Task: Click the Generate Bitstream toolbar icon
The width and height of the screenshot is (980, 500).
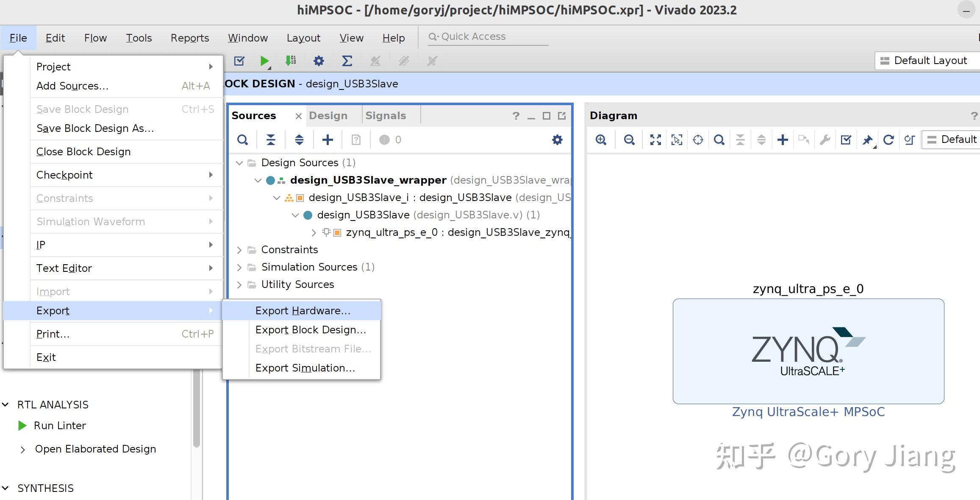Action: coord(291,61)
